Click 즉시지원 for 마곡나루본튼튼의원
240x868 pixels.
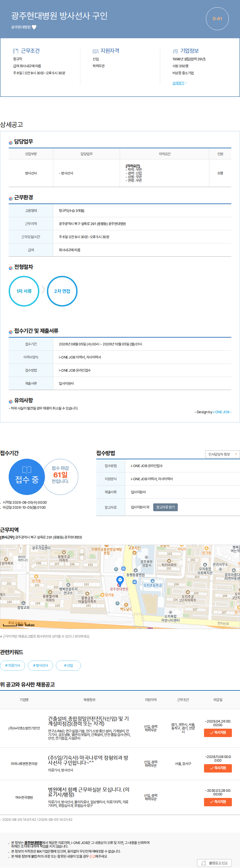(218, 768)
